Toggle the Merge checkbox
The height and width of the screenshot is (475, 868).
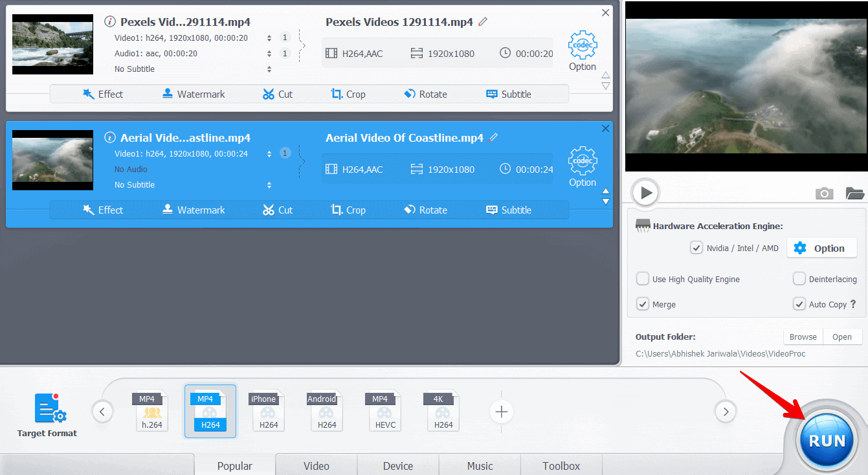(643, 304)
